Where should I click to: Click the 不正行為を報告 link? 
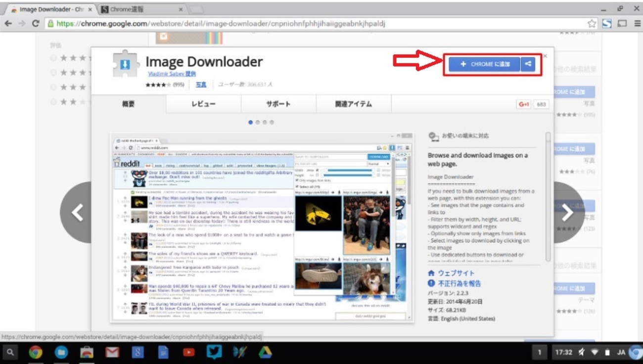click(x=459, y=283)
